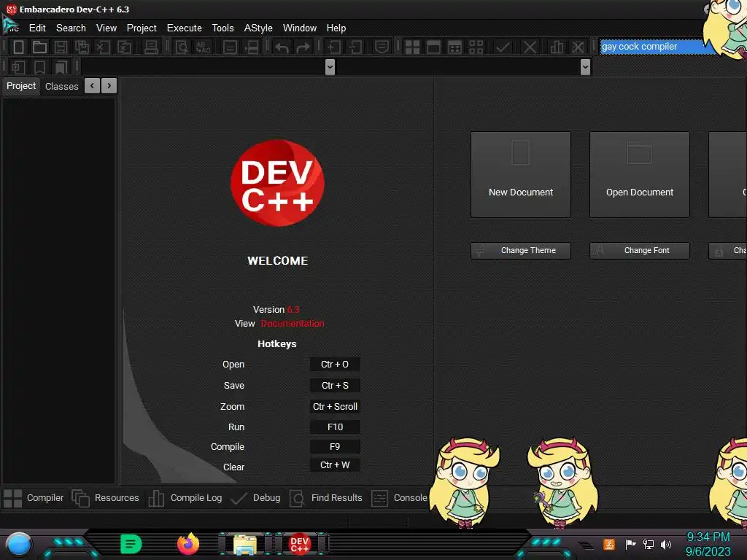Click the Redo arrow icon
This screenshot has width=747, height=560.
[x=303, y=47]
